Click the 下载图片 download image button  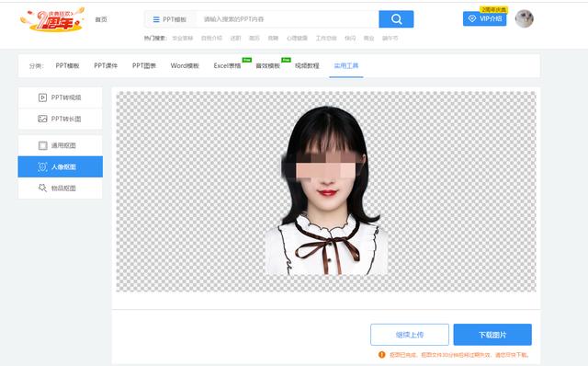492,335
